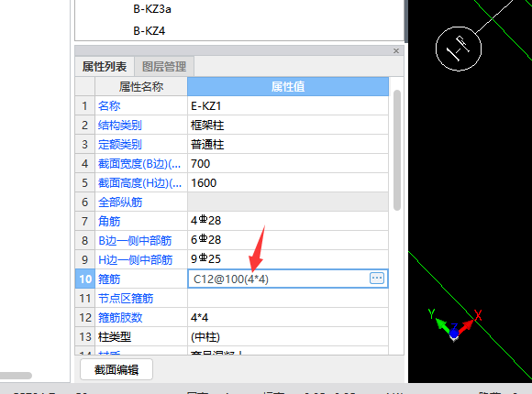This screenshot has width=532, height=394.
Task: Click the property table vertical scrollbar
Action: click(397, 150)
